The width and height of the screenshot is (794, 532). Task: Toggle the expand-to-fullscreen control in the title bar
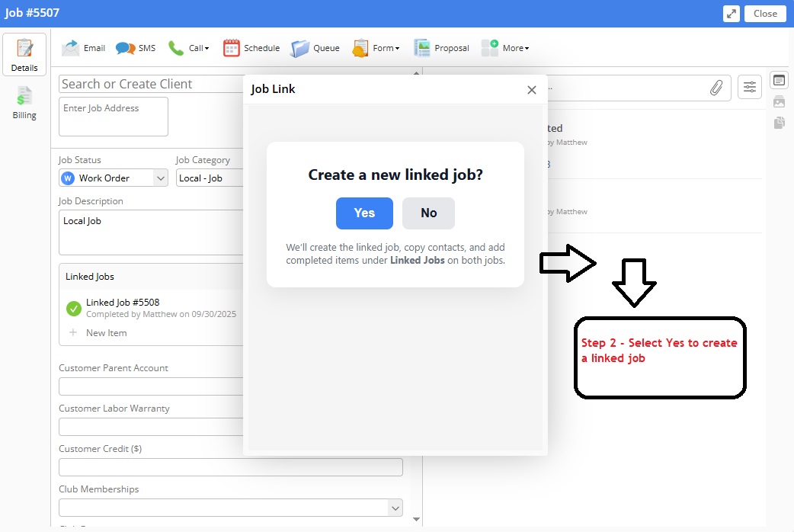click(x=731, y=13)
